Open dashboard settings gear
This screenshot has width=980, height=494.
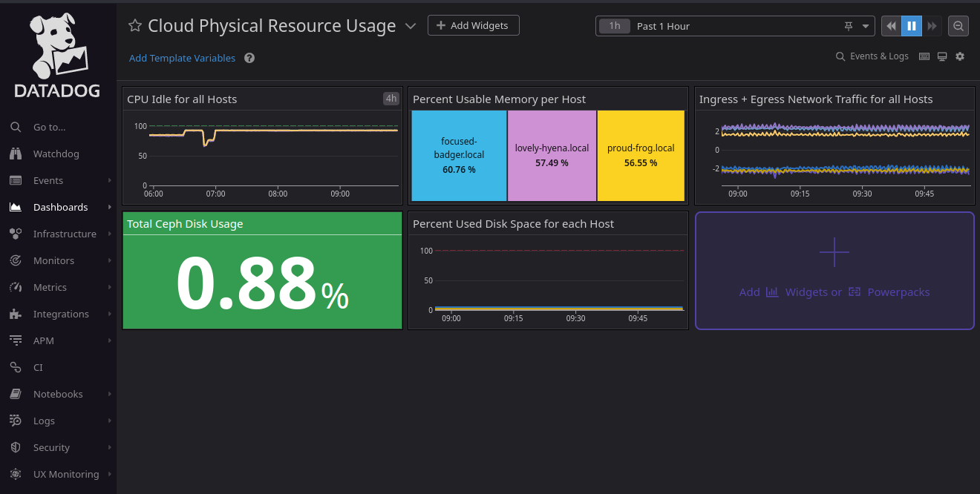pos(960,56)
